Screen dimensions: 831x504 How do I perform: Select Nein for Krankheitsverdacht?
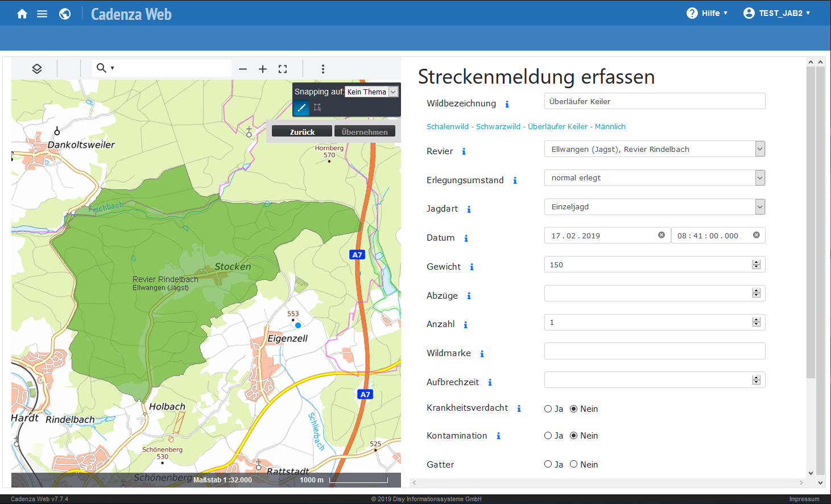pyautogui.click(x=574, y=408)
